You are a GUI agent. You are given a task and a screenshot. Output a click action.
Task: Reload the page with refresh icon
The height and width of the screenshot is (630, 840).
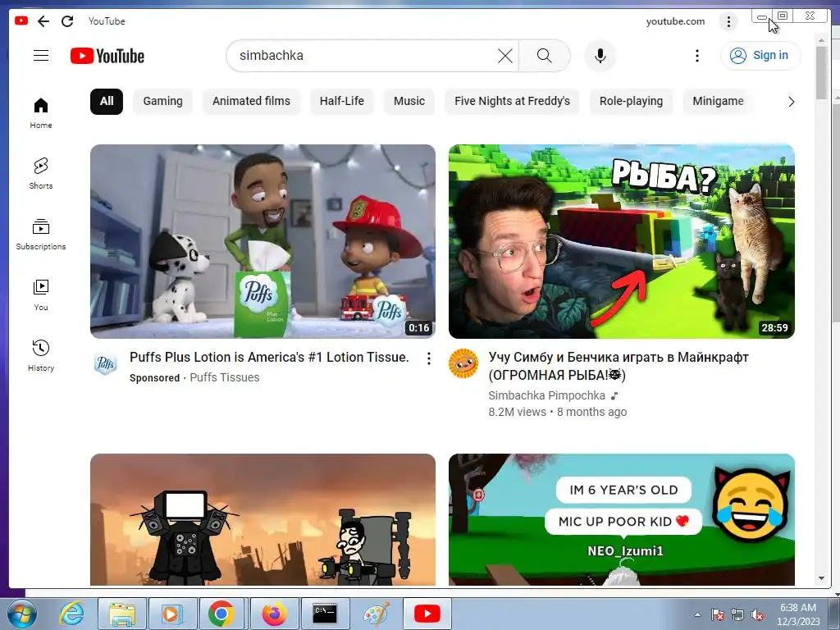tap(67, 21)
